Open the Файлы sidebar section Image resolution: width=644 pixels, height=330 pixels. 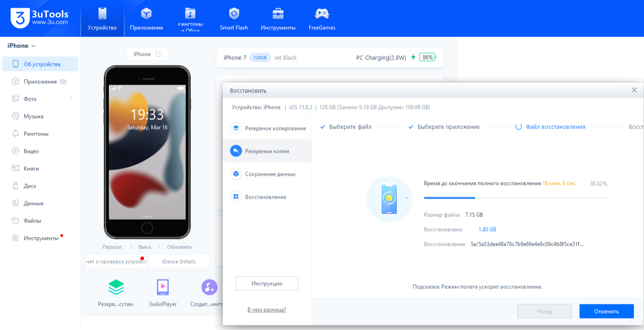(x=40, y=221)
